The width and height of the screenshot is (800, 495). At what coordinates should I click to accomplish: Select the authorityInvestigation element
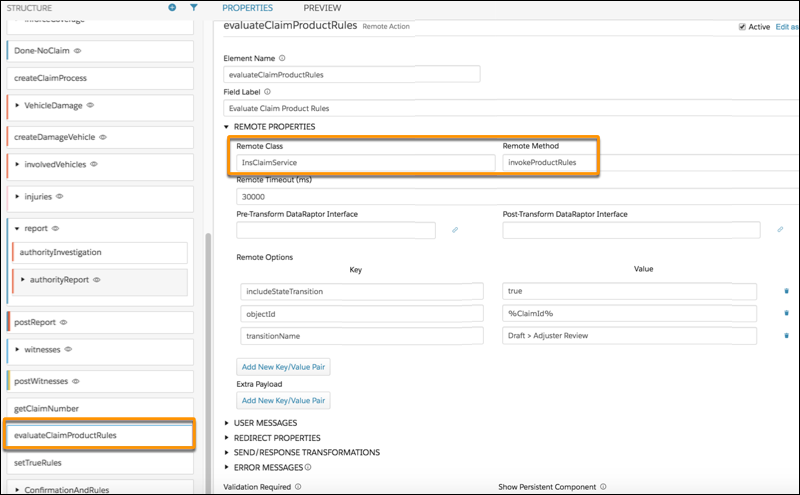[x=101, y=252]
